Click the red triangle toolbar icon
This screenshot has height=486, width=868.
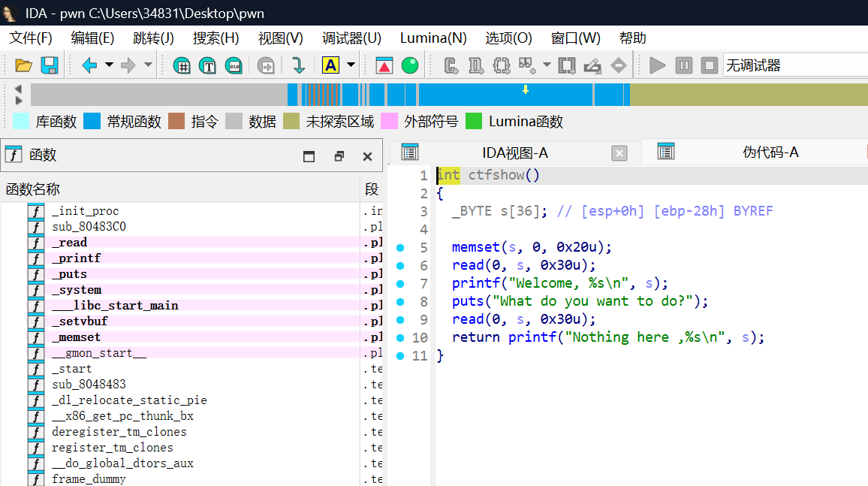384,65
